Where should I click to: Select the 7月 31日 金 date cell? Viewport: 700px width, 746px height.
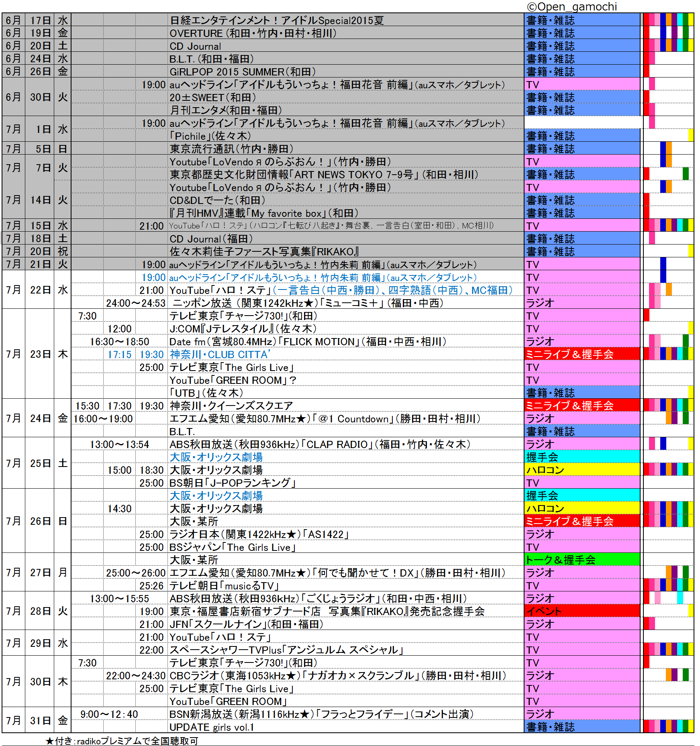[x=37, y=720]
